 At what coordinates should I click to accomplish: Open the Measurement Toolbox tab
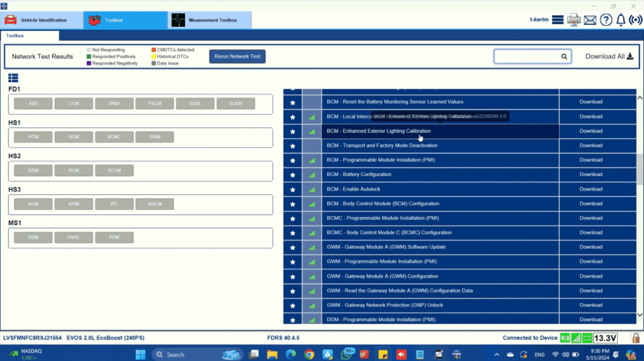tap(209, 20)
